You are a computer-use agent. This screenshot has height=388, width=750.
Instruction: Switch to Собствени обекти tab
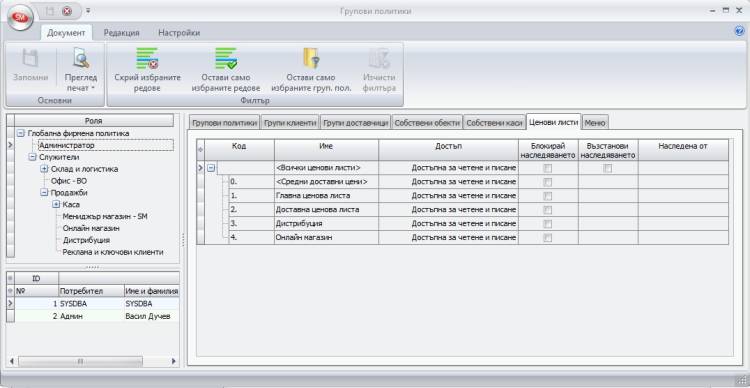click(427, 123)
